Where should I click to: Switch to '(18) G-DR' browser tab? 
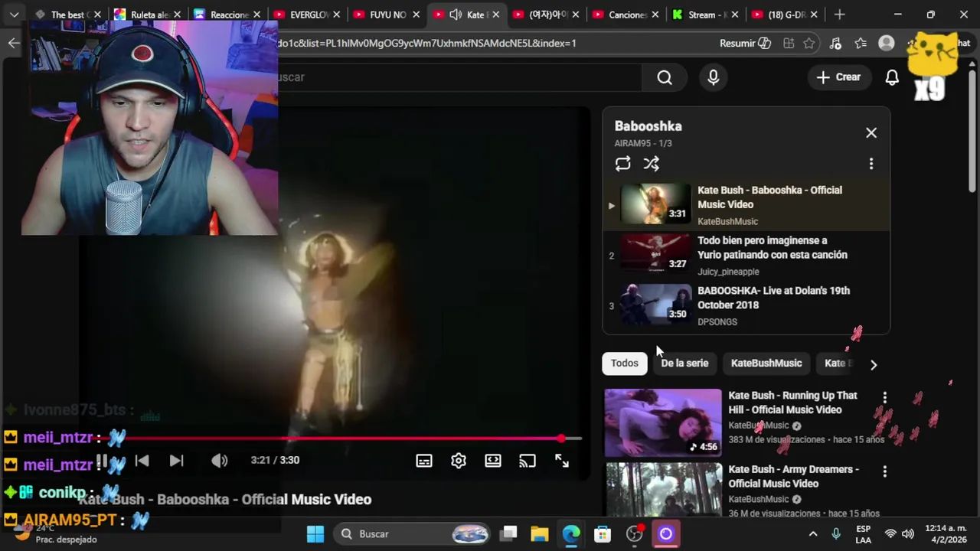tap(786, 15)
